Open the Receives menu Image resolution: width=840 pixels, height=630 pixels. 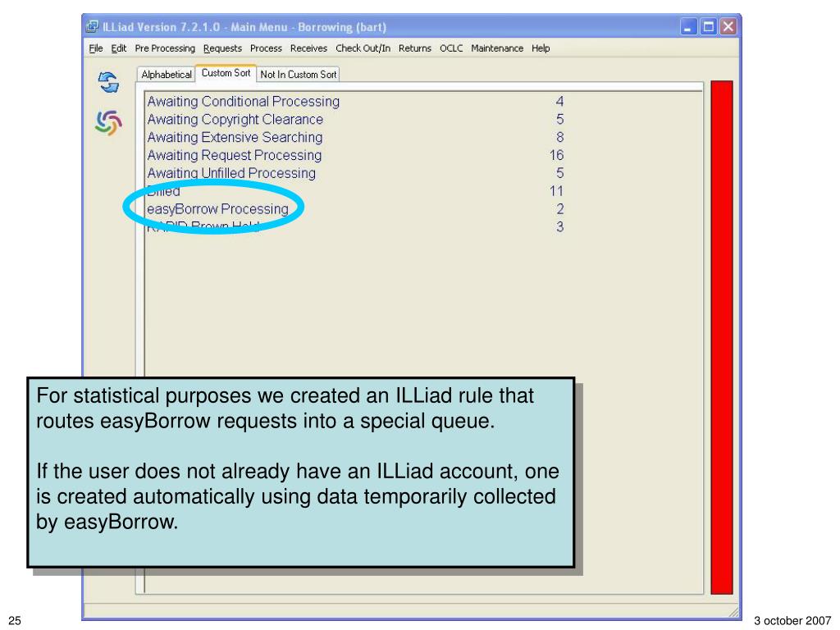[308, 48]
